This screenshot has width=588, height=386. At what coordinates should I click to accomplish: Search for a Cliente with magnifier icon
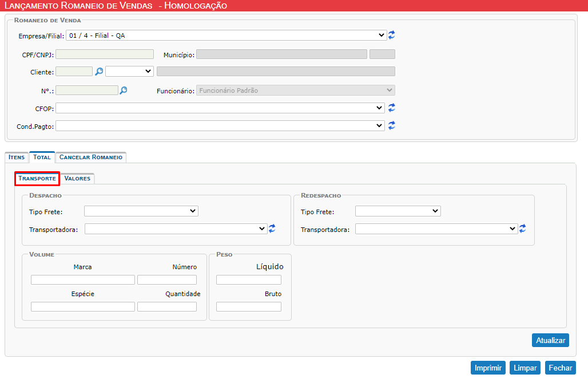[99, 72]
